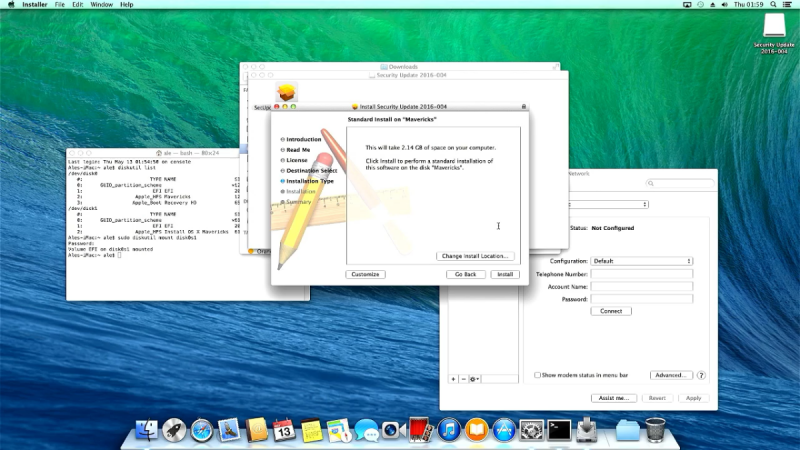Screen dimensions: 800x450
Task: Open the Window menu in menu bar
Action: (101, 5)
